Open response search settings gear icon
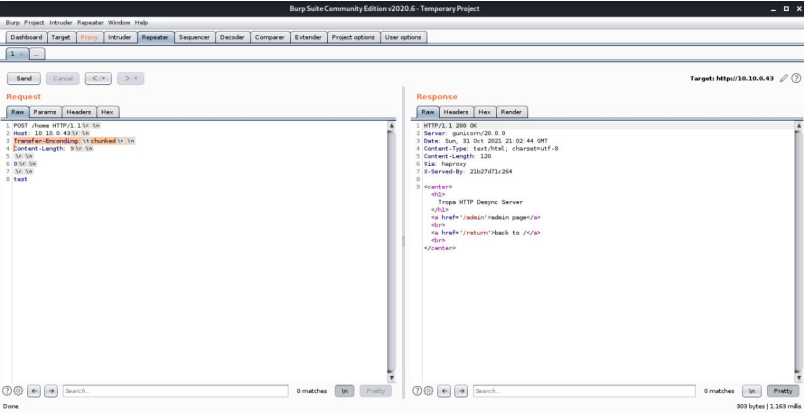 pyautogui.click(x=430, y=390)
